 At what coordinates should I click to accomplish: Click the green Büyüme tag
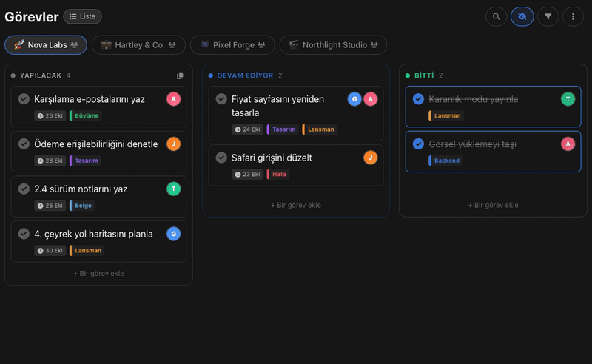pos(86,115)
